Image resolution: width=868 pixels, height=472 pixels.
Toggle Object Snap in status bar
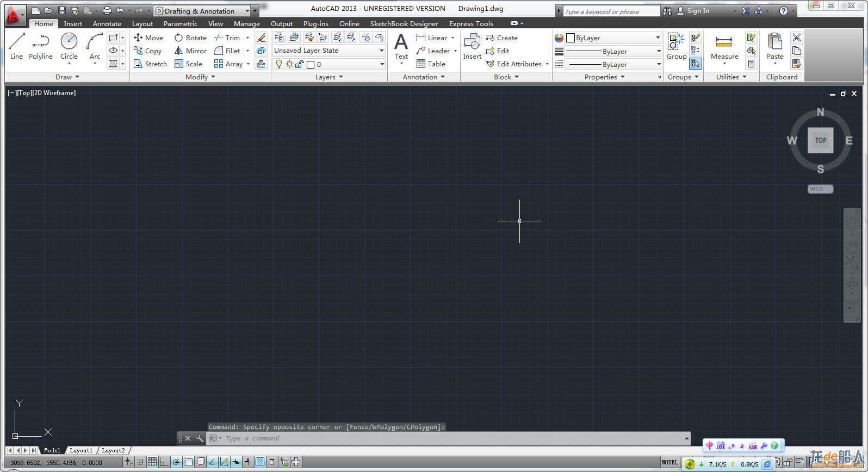click(x=188, y=462)
